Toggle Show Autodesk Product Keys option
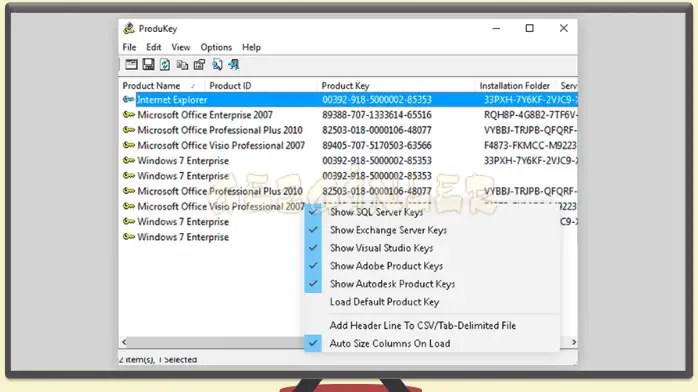Viewport: 698px width, 392px height. click(x=392, y=284)
